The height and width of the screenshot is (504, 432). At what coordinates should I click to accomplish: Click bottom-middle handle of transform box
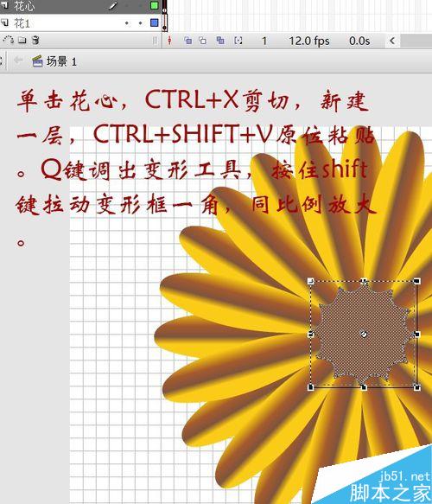[364, 387]
